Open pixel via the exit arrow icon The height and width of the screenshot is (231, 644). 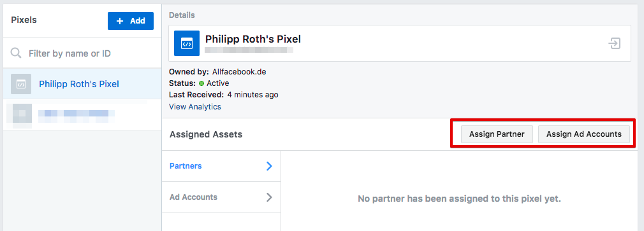[x=615, y=43]
